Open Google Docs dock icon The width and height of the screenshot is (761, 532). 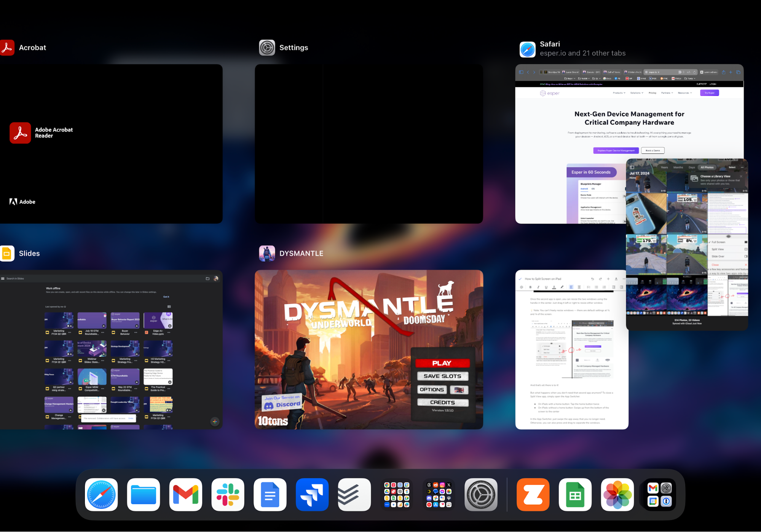[x=270, y=494]
